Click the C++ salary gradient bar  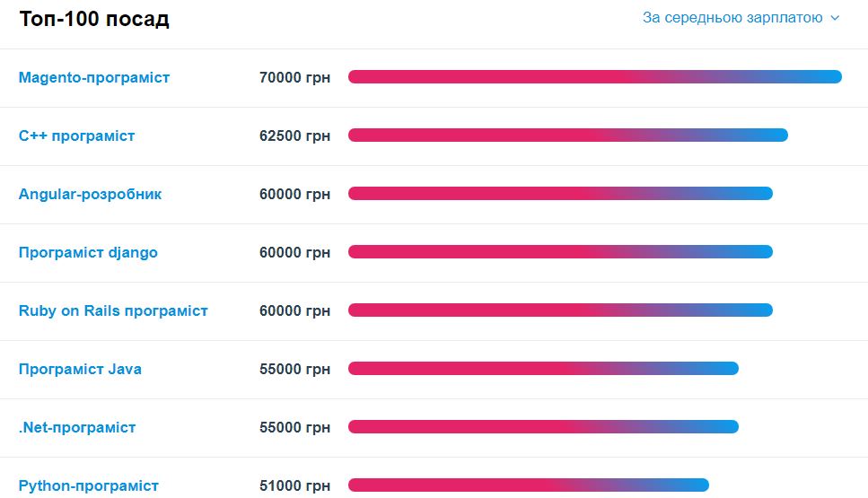point(568,135)
